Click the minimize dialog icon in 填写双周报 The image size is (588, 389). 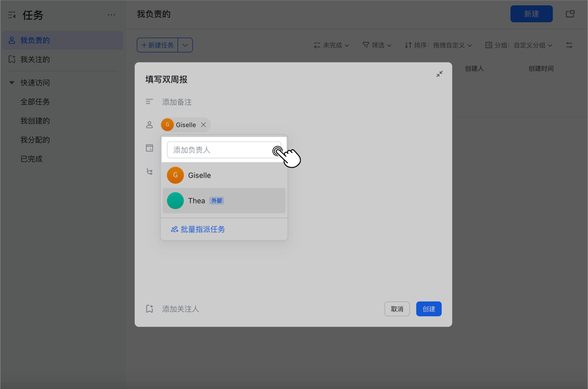439,74
